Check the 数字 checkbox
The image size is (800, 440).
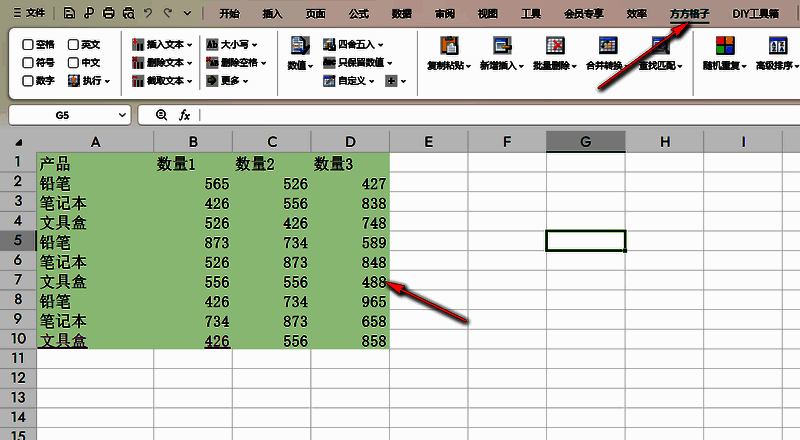28,81
